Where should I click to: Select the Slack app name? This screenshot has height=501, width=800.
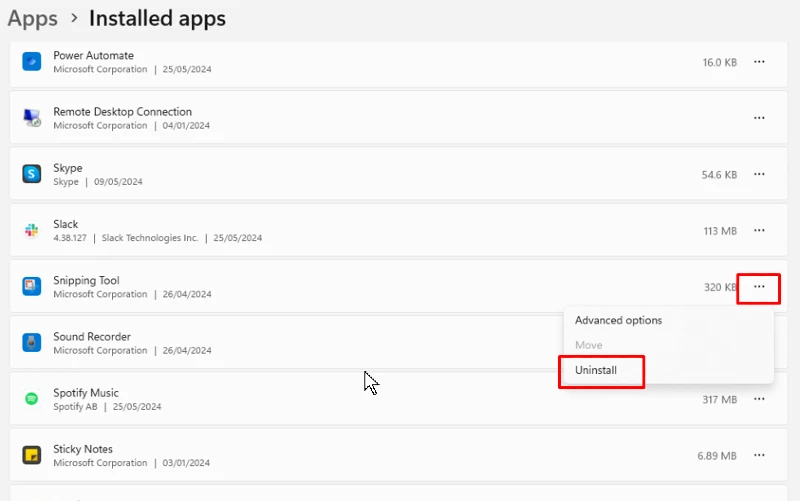tap(65, 224)
